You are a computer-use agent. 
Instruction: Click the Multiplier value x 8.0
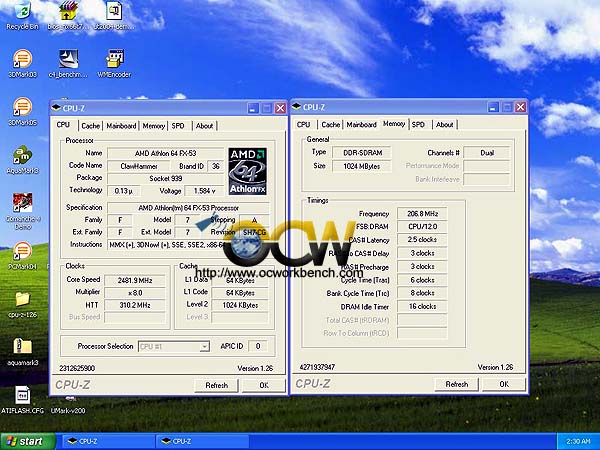[x=135, y=293]
